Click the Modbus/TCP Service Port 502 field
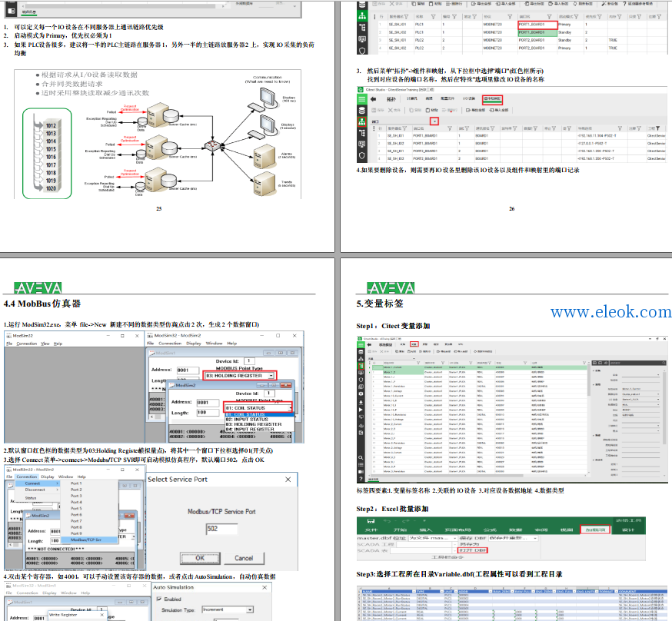 pyautogui.click(x=221, y=529)
